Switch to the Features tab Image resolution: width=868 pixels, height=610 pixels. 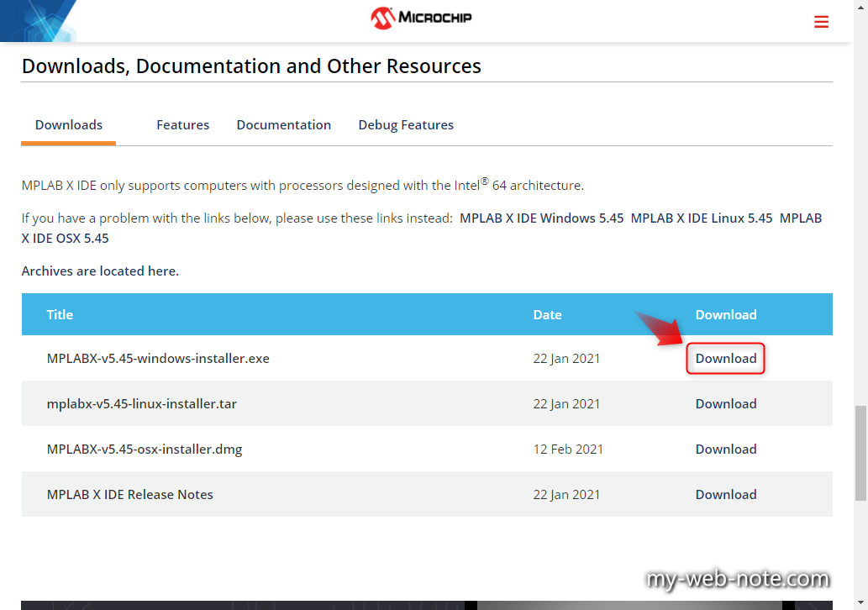click(x=182, y=125)
